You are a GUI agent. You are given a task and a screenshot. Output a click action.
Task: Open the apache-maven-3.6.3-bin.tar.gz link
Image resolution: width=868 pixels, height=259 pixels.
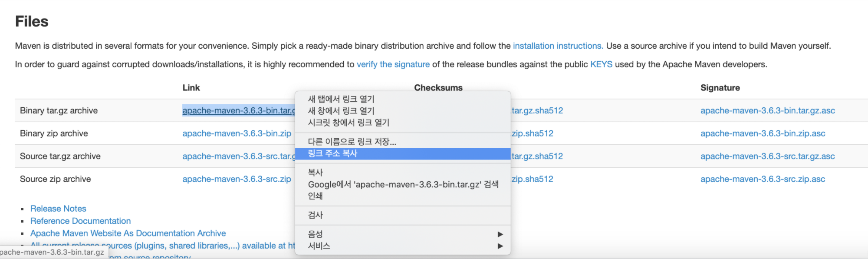coord(239,110)
